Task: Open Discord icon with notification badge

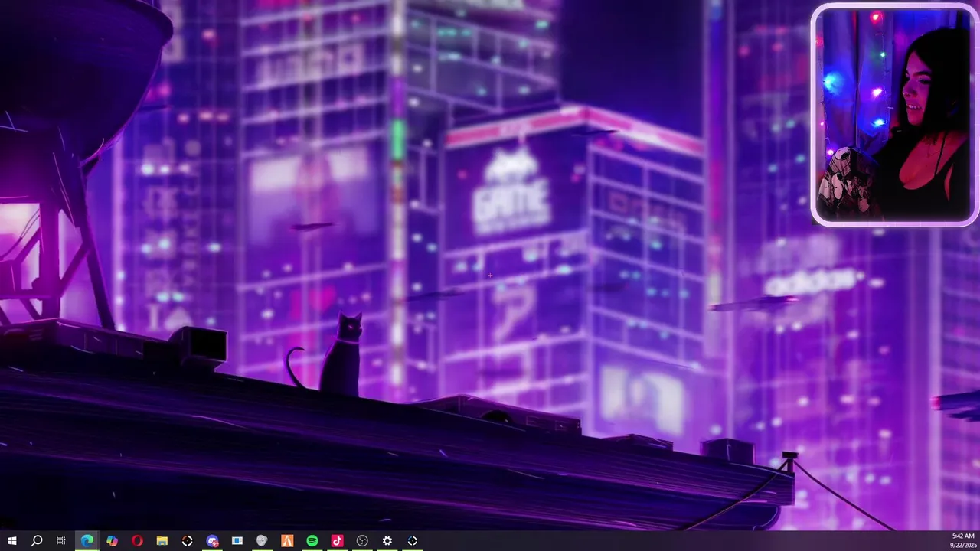Action: pos(213,541)
